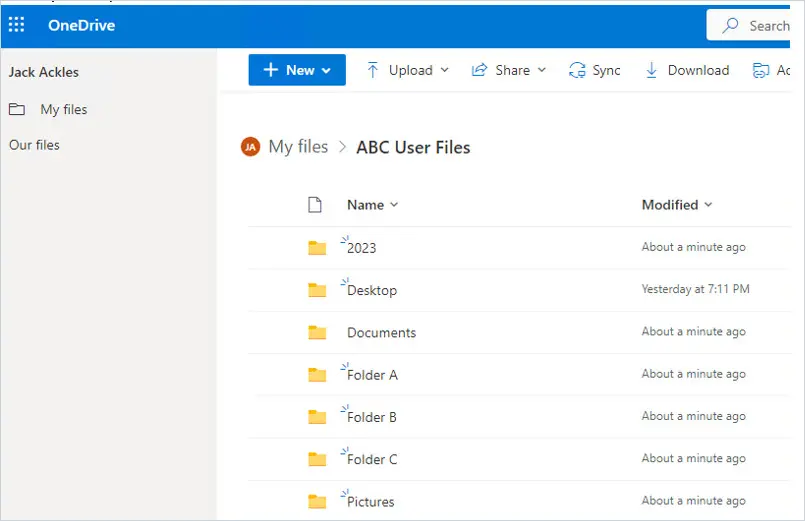Click the Sync button label

click(x=606, y=70)
